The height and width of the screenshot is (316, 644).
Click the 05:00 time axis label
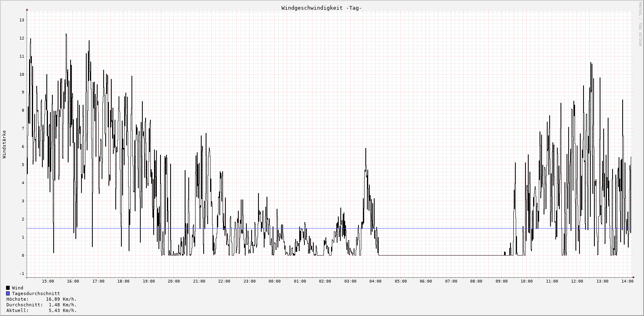tap(401, 281)
